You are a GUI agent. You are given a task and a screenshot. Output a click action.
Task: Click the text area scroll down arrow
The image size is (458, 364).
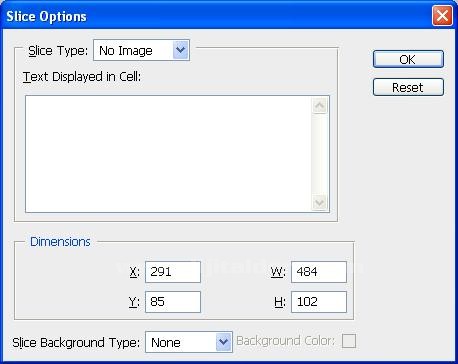point(320,202)
